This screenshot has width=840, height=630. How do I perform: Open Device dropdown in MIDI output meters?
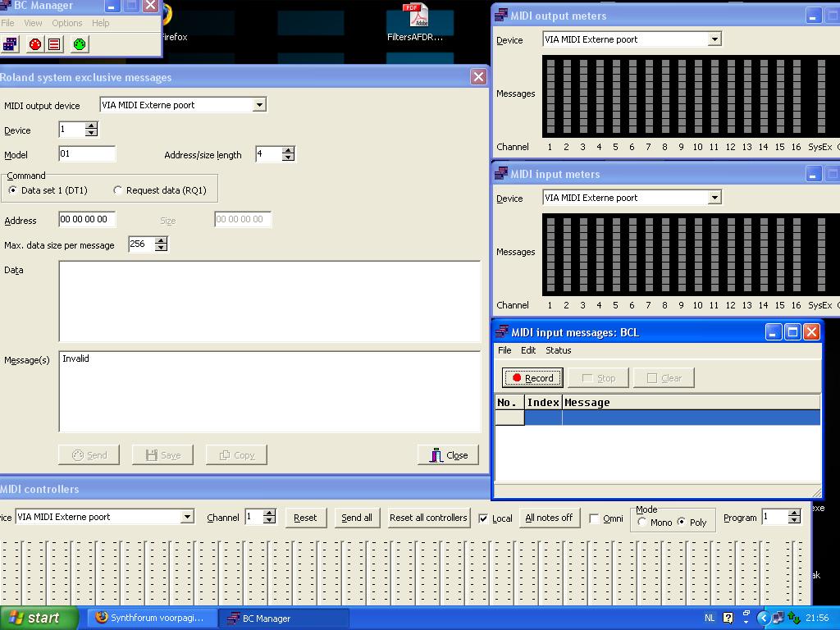714,39
